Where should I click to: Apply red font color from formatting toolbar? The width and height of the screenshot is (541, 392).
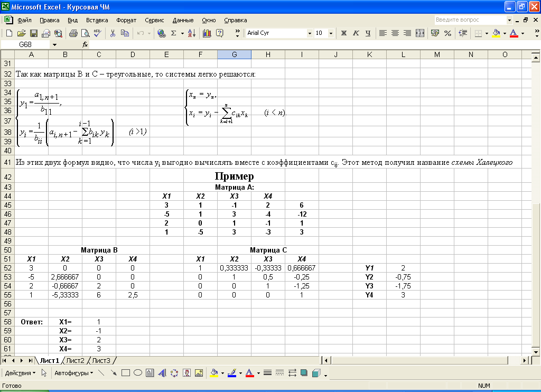(x=514, y=33)
